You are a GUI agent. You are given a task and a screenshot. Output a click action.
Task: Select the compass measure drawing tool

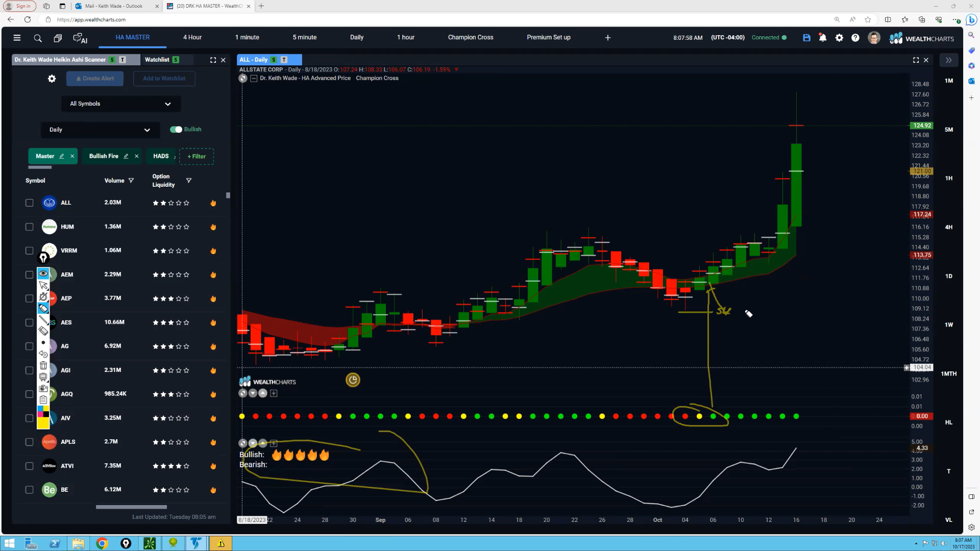pos(43,296)
